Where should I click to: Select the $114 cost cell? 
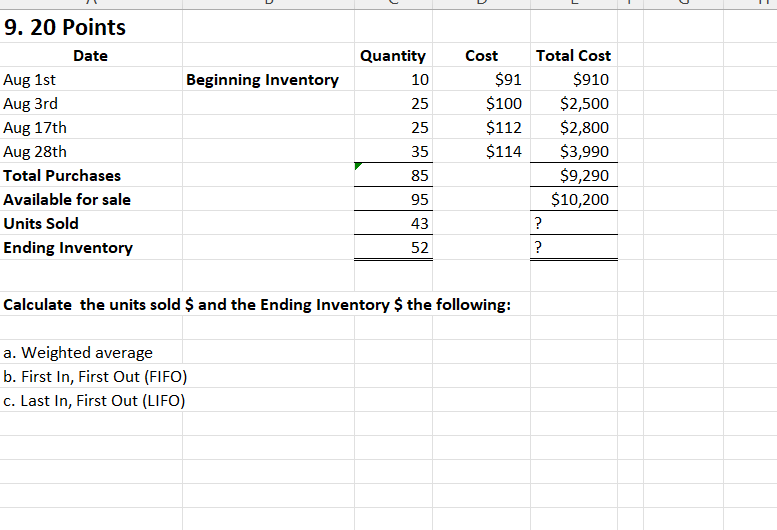[481, 151]
